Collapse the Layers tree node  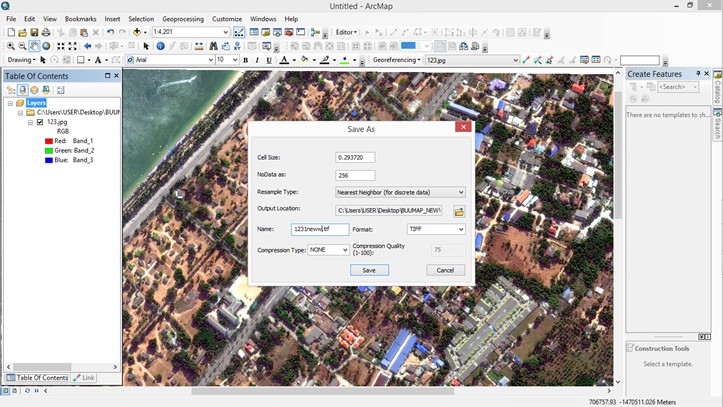click(x=10, y=102)
